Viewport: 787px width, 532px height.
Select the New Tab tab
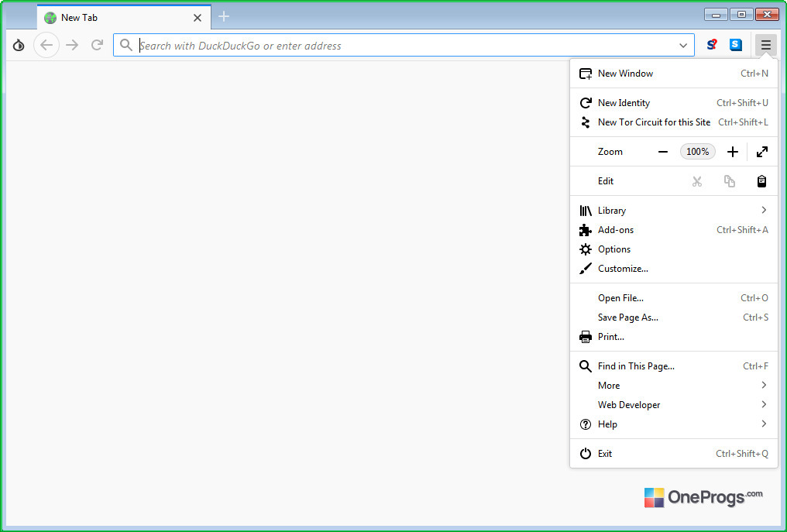click(124, 18)
